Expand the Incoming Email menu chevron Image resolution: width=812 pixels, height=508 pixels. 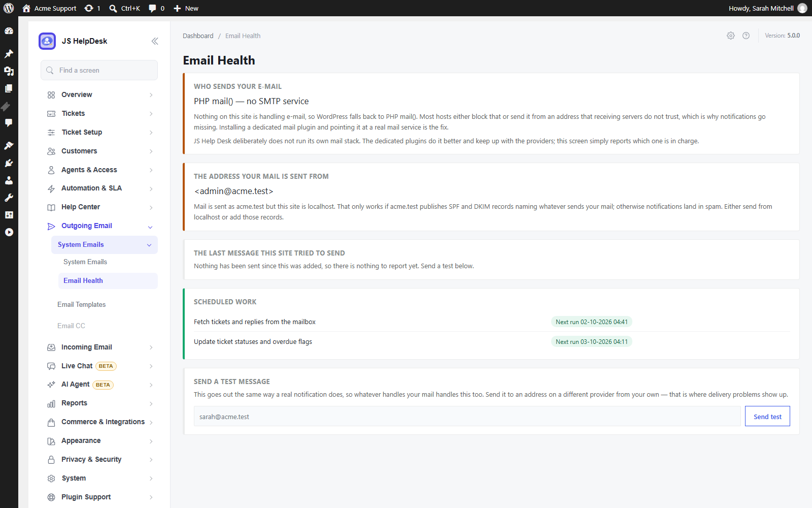tap(151, 347)
